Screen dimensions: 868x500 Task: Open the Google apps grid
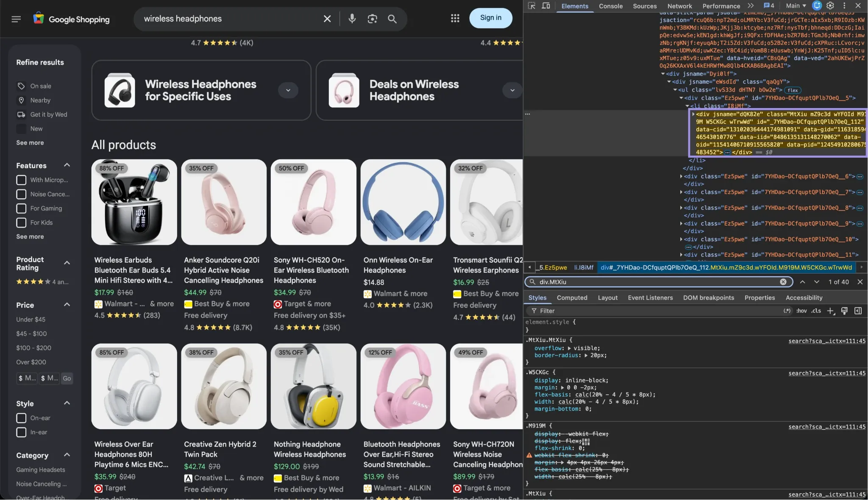455,18
